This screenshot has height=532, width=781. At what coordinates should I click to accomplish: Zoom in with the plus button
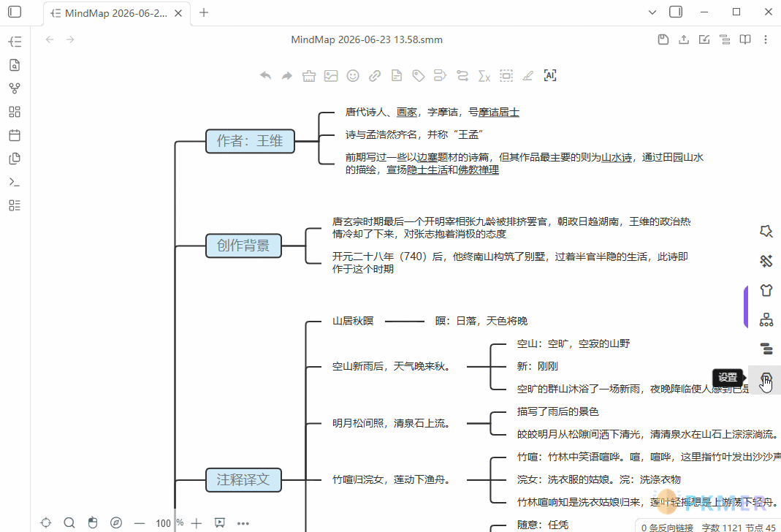point(197,523)
